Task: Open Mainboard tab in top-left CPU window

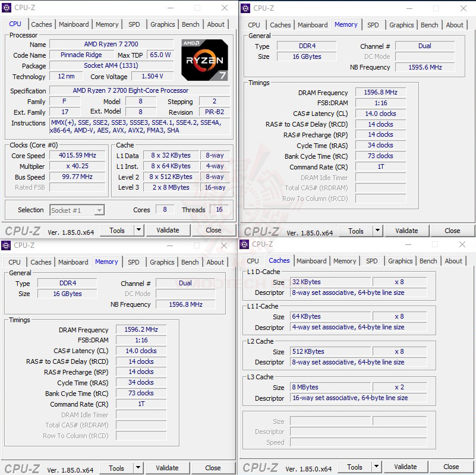Action: [x=74, y=24]
